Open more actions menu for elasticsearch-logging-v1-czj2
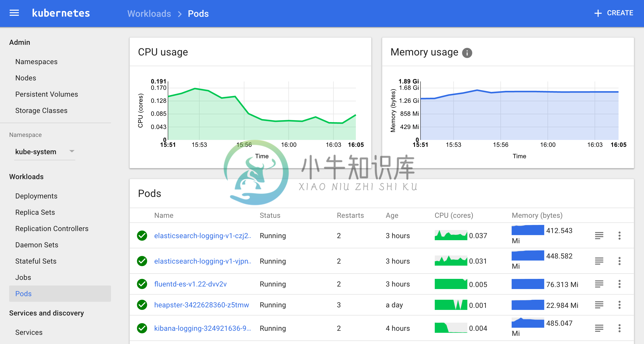Screen dimensions: 644x344 tap(620, 236)
